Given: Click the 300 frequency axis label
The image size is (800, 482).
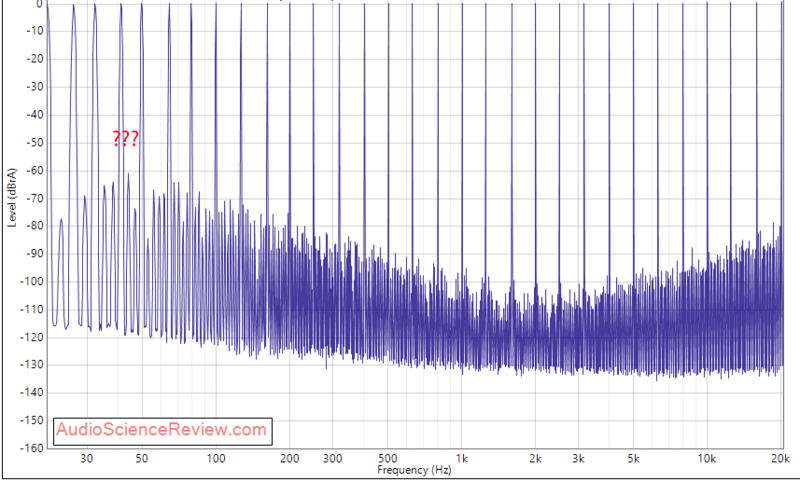Looking at the screenshot, I should tap(332, 459).
